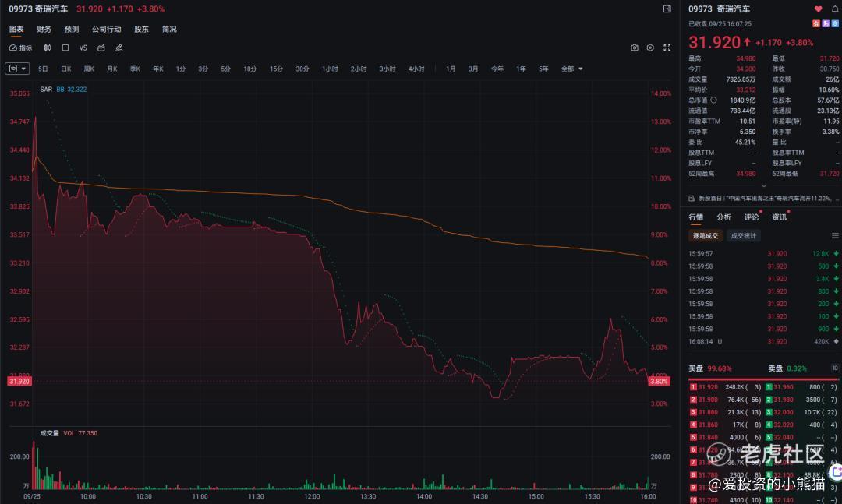This screenshot has width=842, height=504.
Task: Set range to 1年
Action: pos(521,69)
